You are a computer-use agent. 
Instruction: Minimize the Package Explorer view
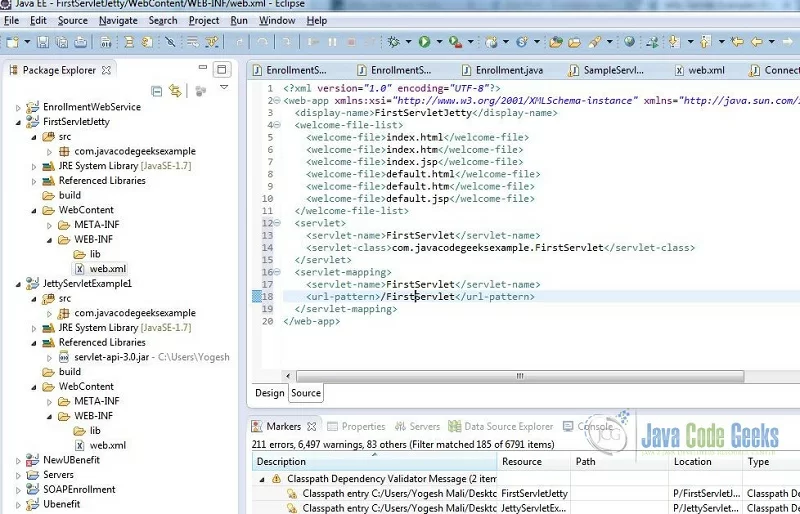203,67
